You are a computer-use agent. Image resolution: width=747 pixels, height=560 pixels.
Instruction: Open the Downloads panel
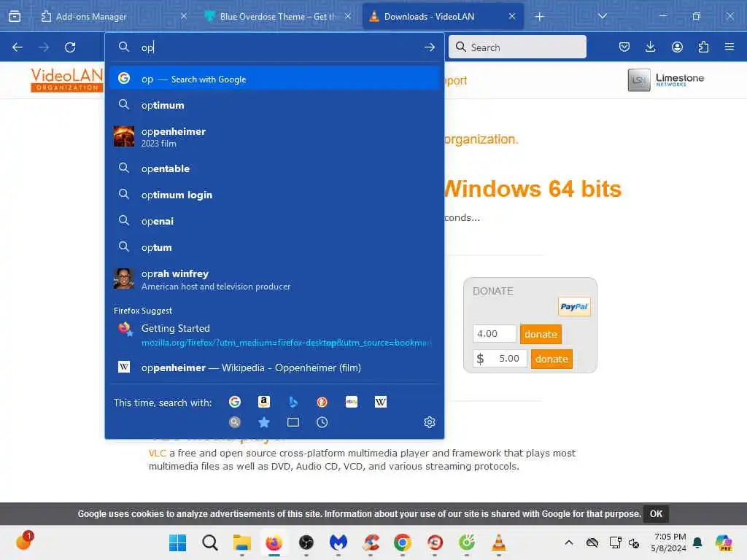(x=650, y=47)
